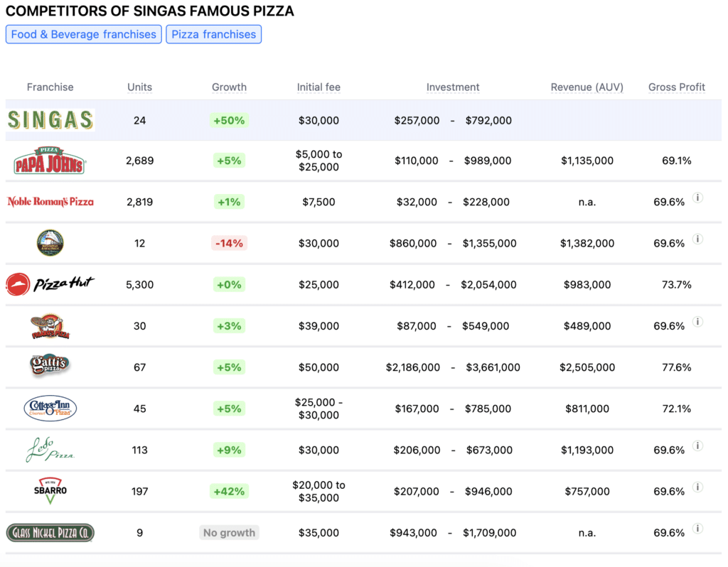Open the Cottage Inn Pizza logo
728x567 pixels.
50,409
